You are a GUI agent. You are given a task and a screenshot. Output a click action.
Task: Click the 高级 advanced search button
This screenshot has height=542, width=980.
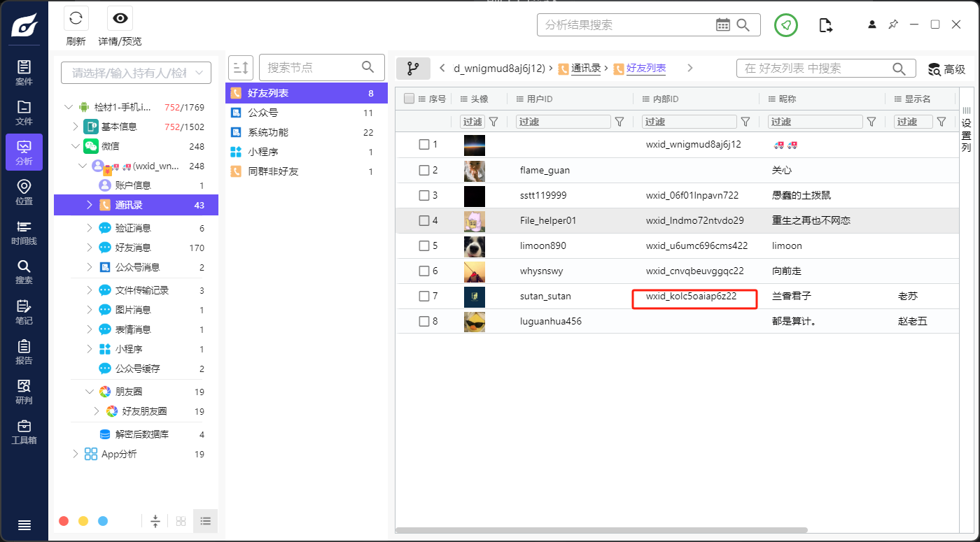pyautogui.click(x=946, y=69)
